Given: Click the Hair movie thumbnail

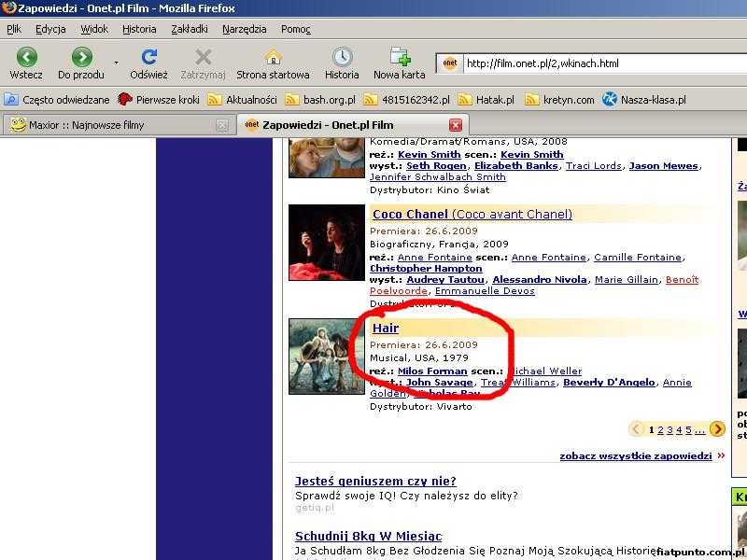Looking at the screenshot, I should tap(327, 357).
